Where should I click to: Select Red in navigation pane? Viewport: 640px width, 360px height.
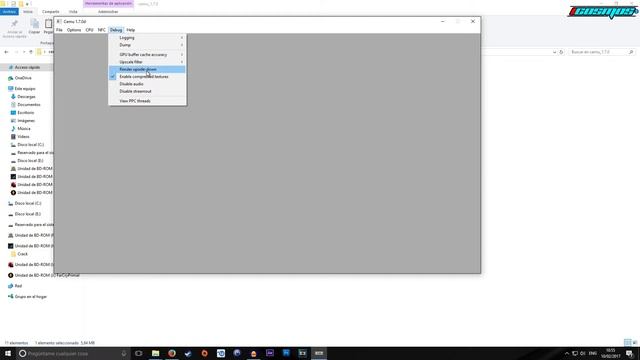point(18,286)
